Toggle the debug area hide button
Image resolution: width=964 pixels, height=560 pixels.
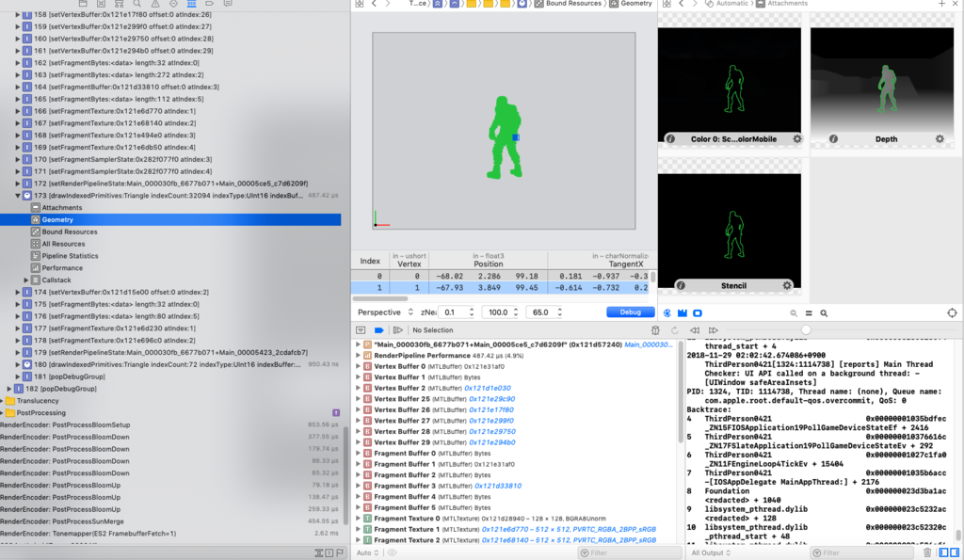(x=361, y=330)
